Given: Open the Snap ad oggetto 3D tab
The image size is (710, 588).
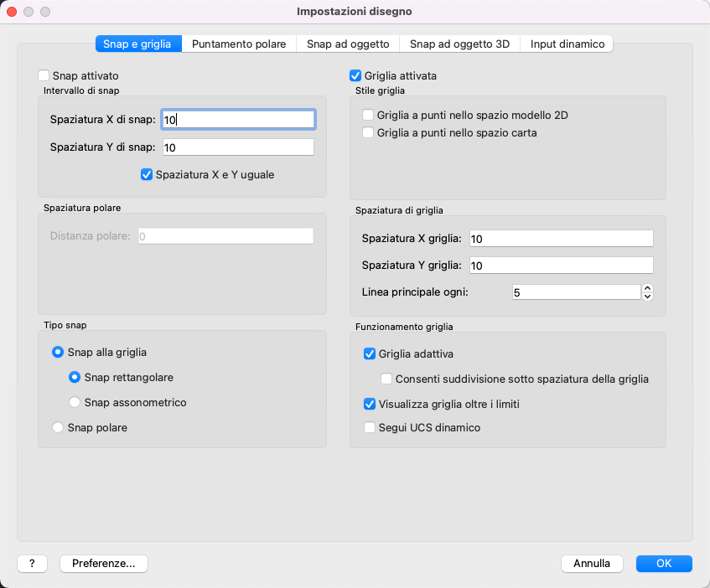Looking at the screenshot, I should (x=459, y=44).
